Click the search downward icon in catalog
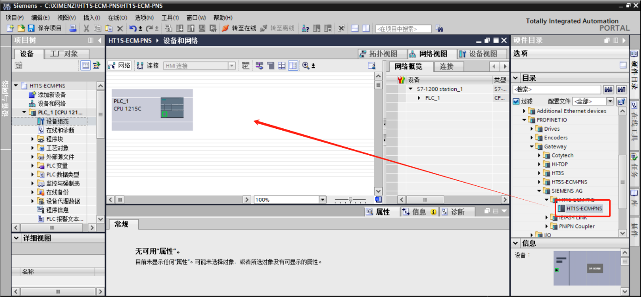 [x=609, y=89]
